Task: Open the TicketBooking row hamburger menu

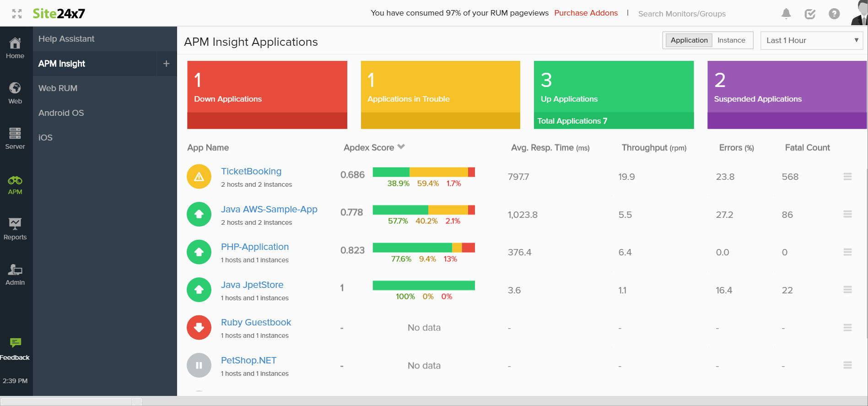Action: (x=847, y=177)
